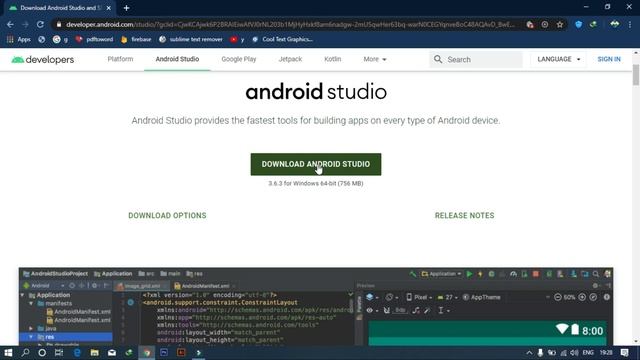This screenshot has width=640, height=360.
Task: Open the pdftoword bookmark
Action: point(94,39)
